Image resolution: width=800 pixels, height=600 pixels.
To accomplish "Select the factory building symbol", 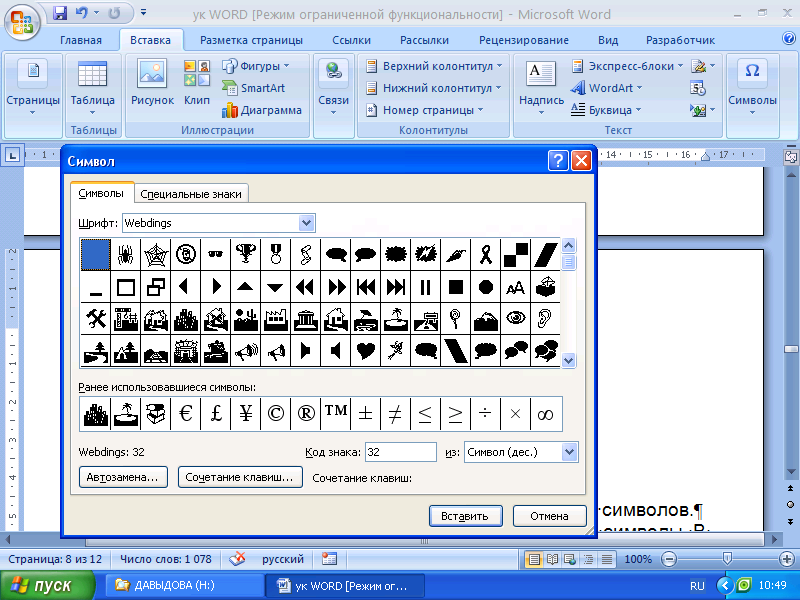I will click(276, 319).
